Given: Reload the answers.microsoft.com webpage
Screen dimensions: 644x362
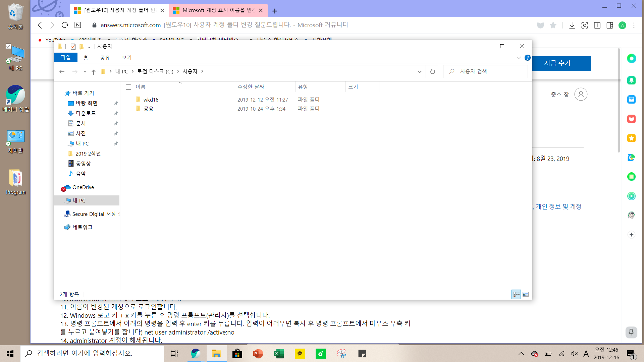Looking at the screenshot, I should tap(65, 25).
